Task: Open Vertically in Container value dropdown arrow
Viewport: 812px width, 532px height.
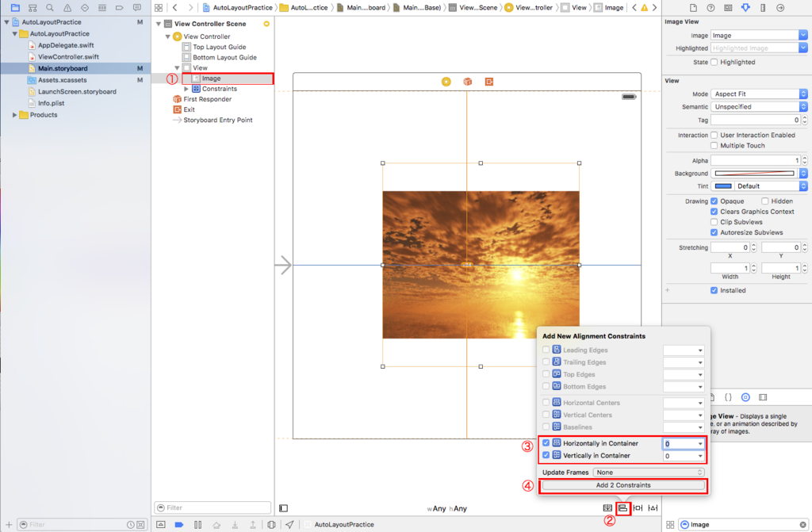Action: coord(700,456)
